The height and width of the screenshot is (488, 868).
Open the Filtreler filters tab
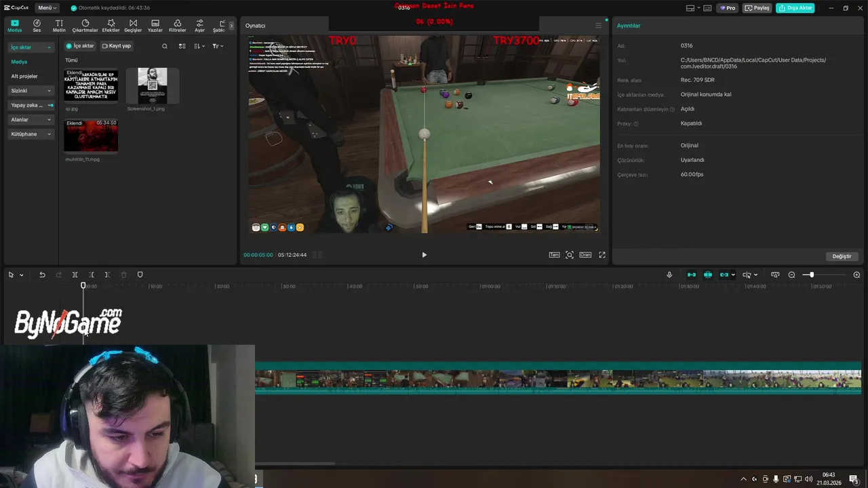point(177,26)
